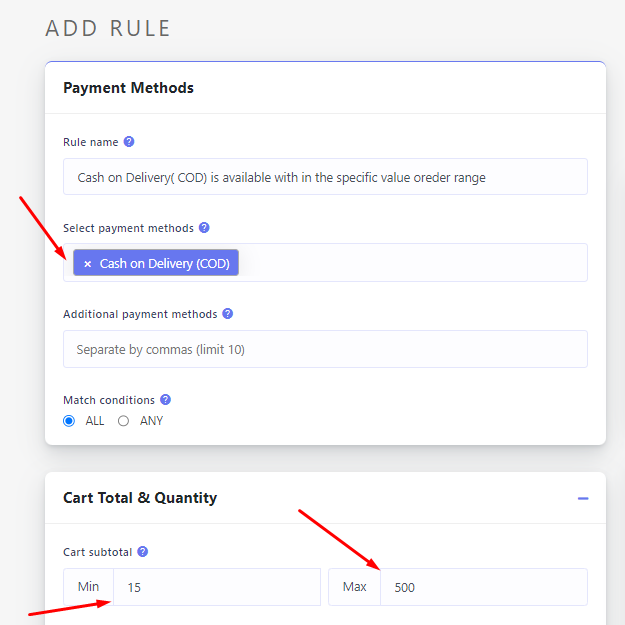Click the Payment Methods panel header
This screenshot has width=625, height=625.
pyautogui.click(x=128, y=88)
